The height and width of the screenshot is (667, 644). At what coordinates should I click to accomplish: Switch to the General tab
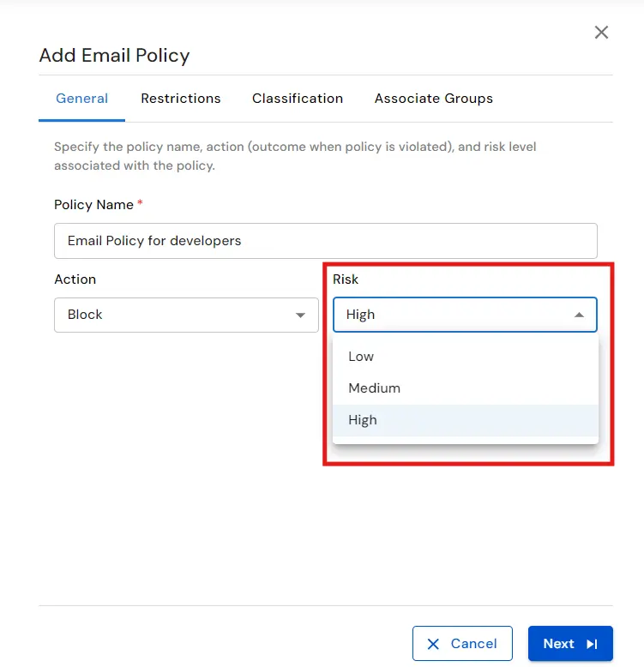(81, 99)
